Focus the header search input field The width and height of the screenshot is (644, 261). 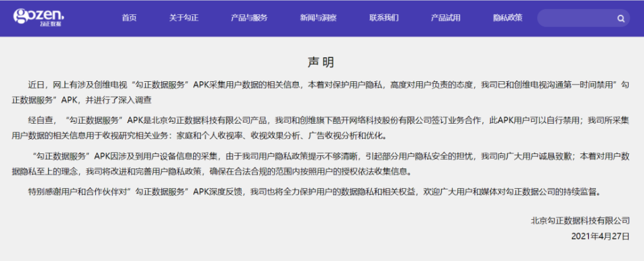coord(583,18)
